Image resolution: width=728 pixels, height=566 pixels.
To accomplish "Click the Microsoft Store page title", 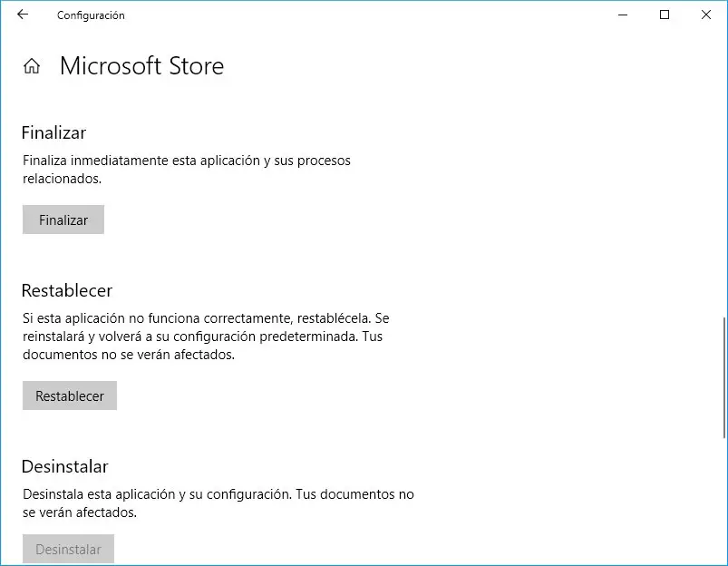I will tap(141, 66).
